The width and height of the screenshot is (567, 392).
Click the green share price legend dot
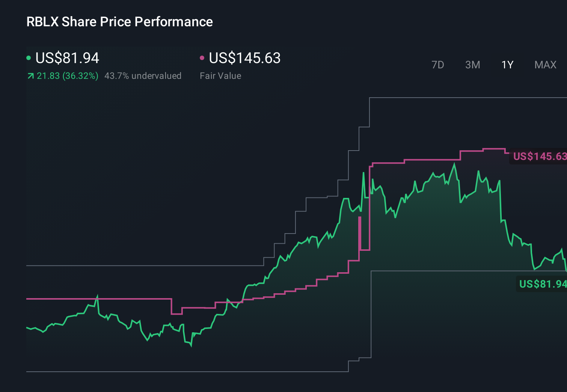(x=29, y=58)
